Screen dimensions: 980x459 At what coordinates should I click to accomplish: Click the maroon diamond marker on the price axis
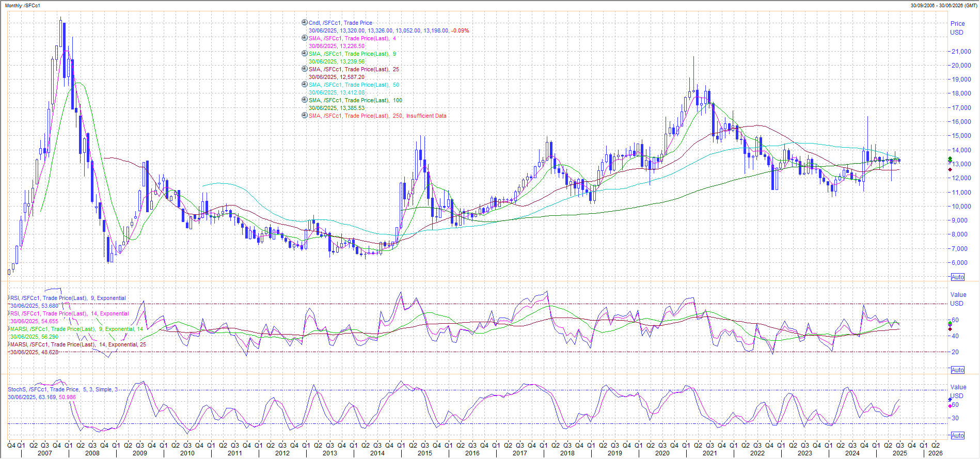tap(950, 169)
